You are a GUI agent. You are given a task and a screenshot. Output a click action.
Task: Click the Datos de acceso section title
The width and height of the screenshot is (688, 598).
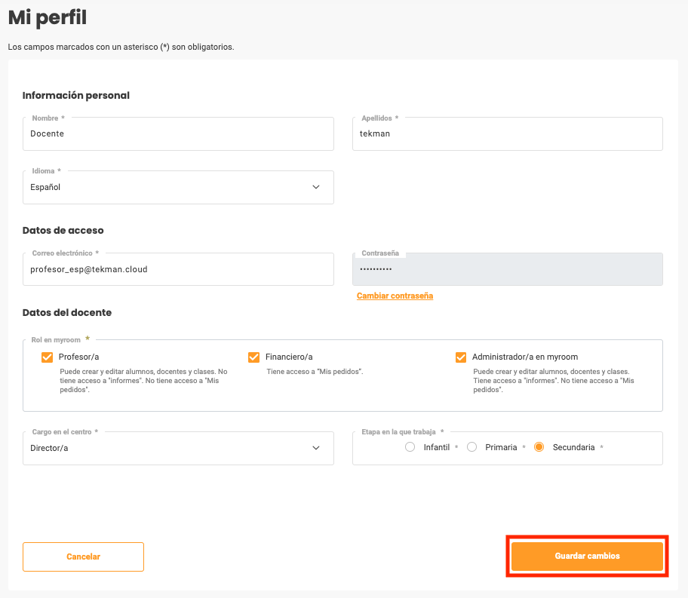tap(63, 230)
